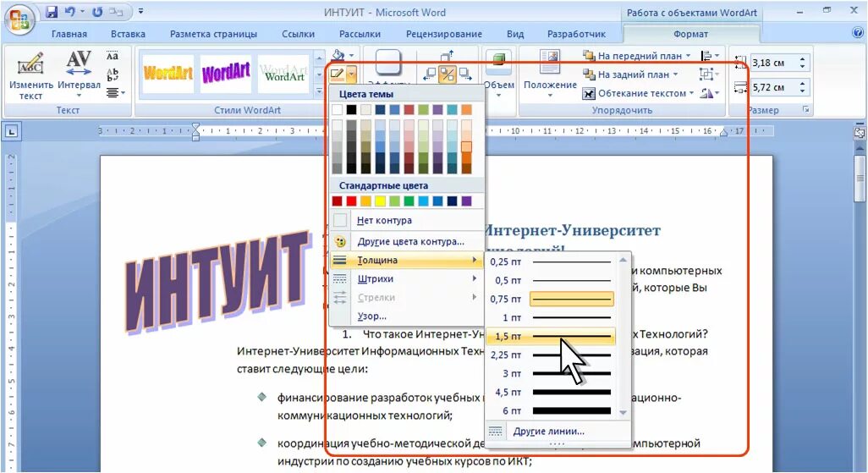Viewport: 868px width, 473px height.
Task: Pick the purple standard color swatch
Action: pos(467,201)
